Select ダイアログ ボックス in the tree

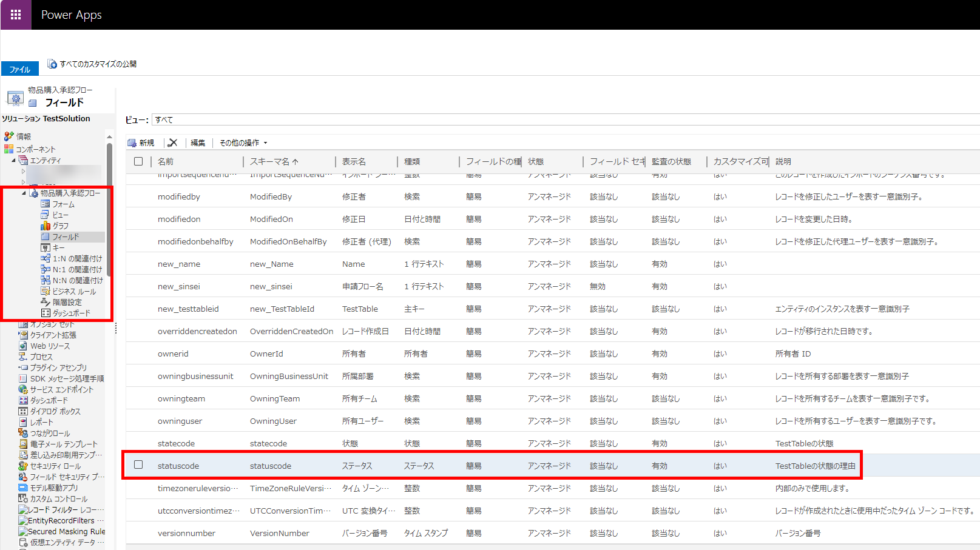point(55,411)
